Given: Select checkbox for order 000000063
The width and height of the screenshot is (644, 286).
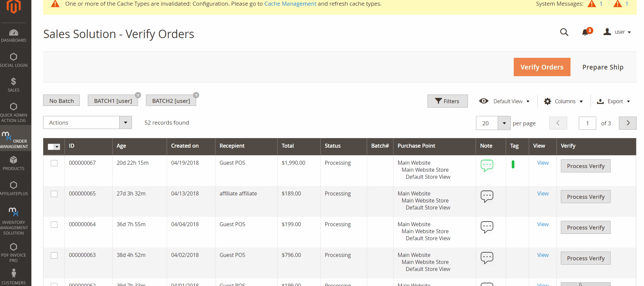Looking at the screenshot, I should 54,255.
